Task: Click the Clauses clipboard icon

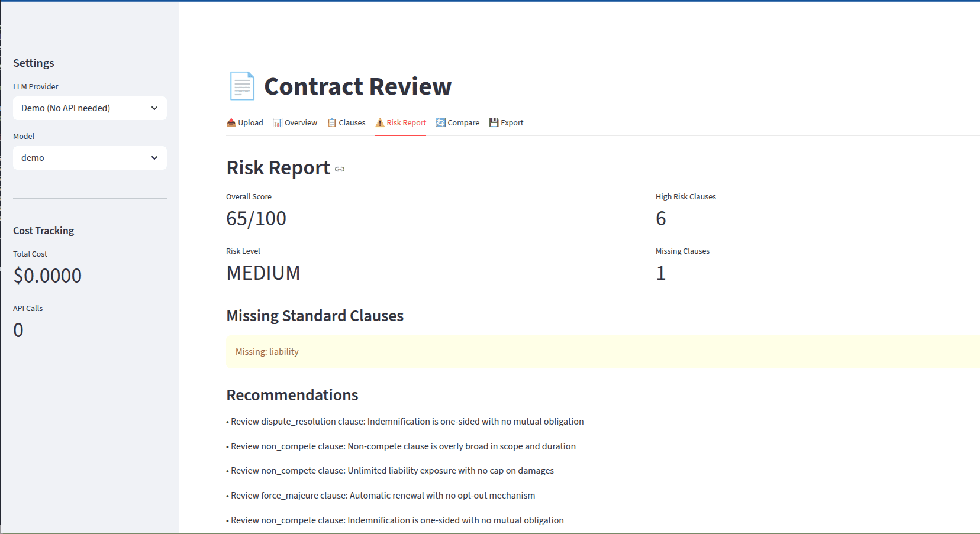Action: [x=333, y=122]
